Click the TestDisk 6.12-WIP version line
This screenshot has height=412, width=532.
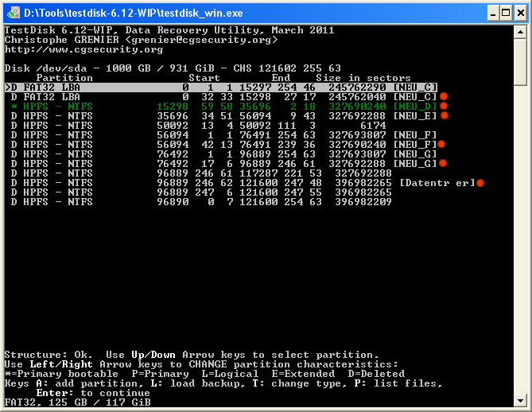point(169,30)
